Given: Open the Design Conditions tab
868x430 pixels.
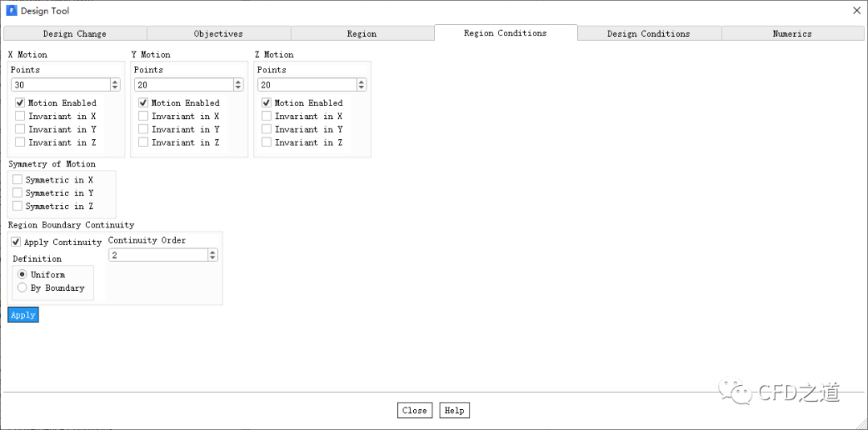Looking at the screenshot, I should pyautogui.click(x=649, y=34).
